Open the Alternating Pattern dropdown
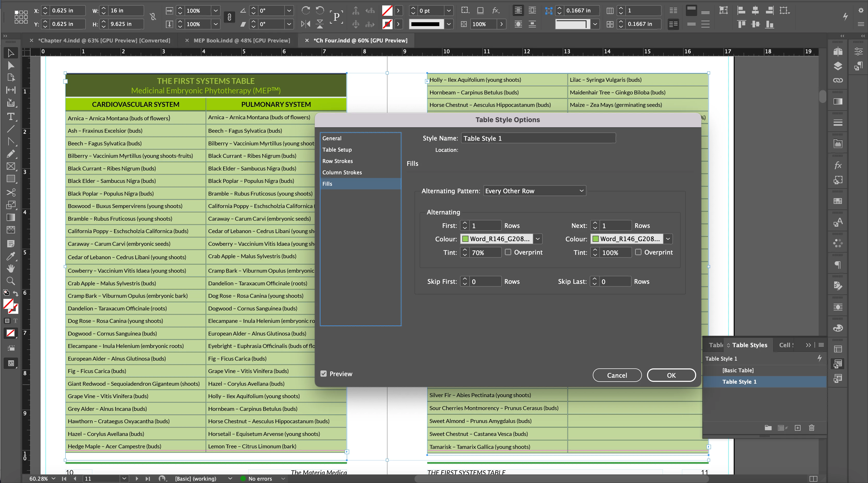Viewport: 868px width, 483px height. click(534, 191)
